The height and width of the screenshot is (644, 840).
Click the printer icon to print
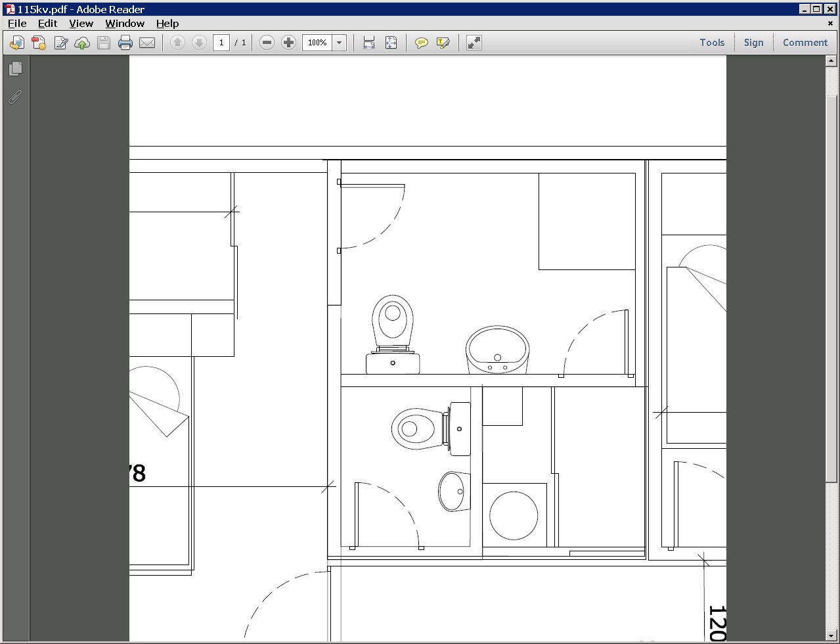[x=125, y=43]
